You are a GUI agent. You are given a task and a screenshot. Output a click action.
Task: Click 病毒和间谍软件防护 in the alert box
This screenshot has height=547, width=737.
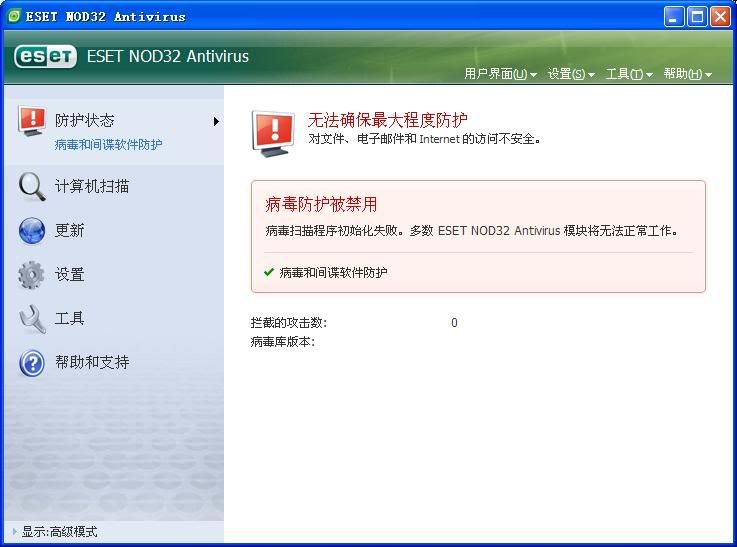(x=333, y=273)
